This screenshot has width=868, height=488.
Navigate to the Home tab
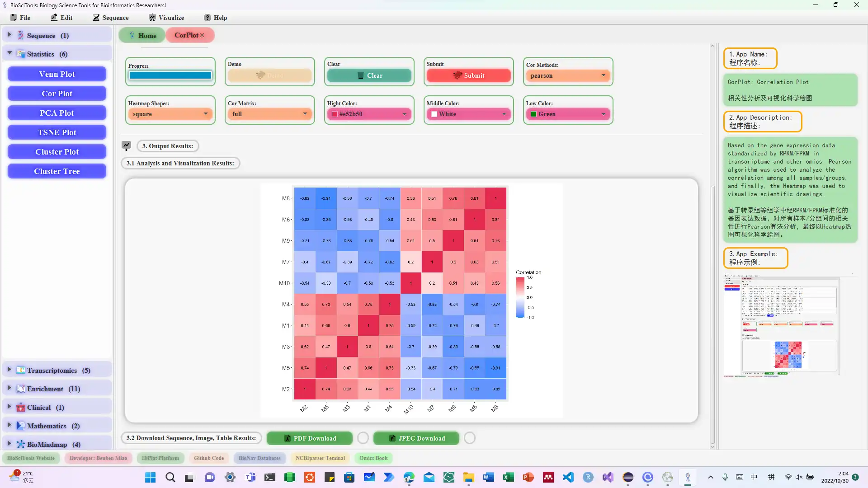click(142, 35)
